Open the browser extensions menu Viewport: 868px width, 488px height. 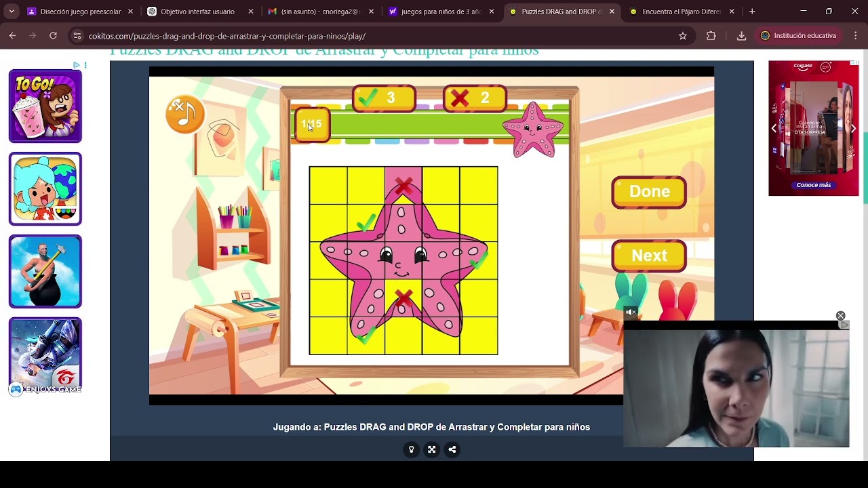point(711,36)
